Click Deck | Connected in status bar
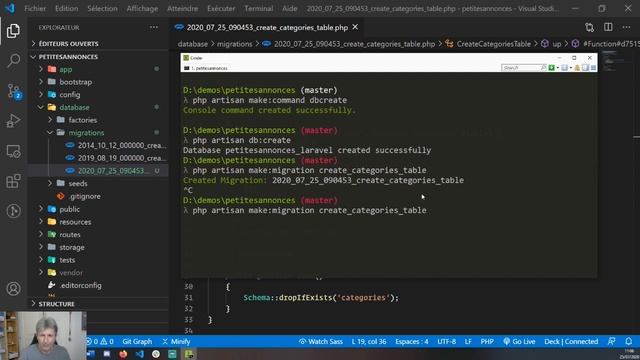640x360 pixels. coord(571,341)
